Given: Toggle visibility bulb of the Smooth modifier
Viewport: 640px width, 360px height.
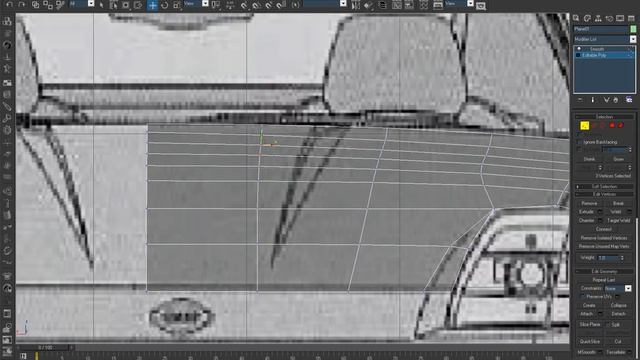Looking at the screenshot, I should pos(579,49).
